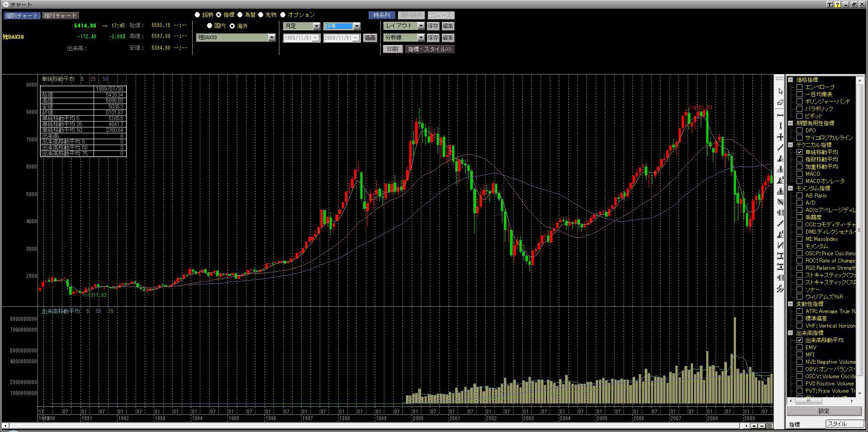The height and width of the screenshot is (432, 868).
Task: Click the 描画 draw button
Action: click(x=370, y=38)
